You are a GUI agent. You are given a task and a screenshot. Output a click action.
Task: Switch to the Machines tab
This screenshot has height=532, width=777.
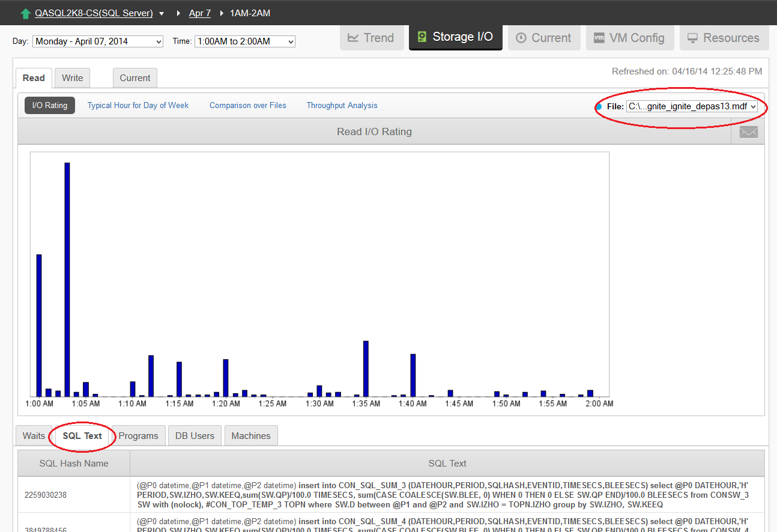251,436
